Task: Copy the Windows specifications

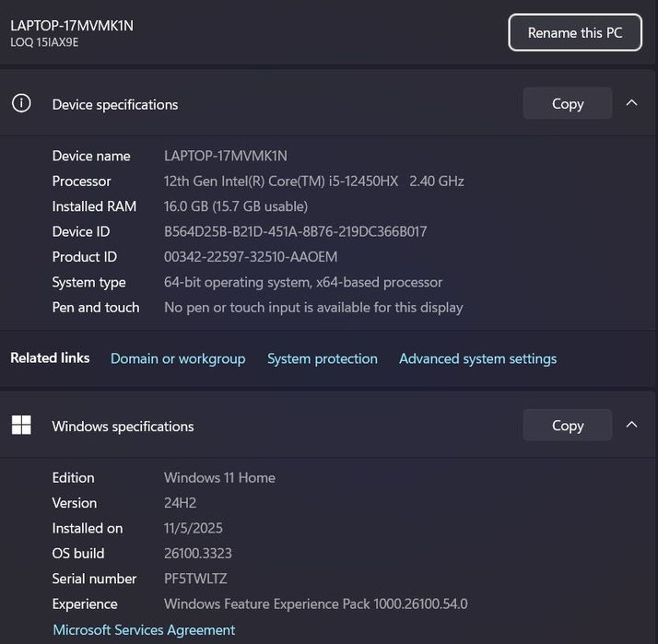Action: pyautogui.click(x=568, y=426)
